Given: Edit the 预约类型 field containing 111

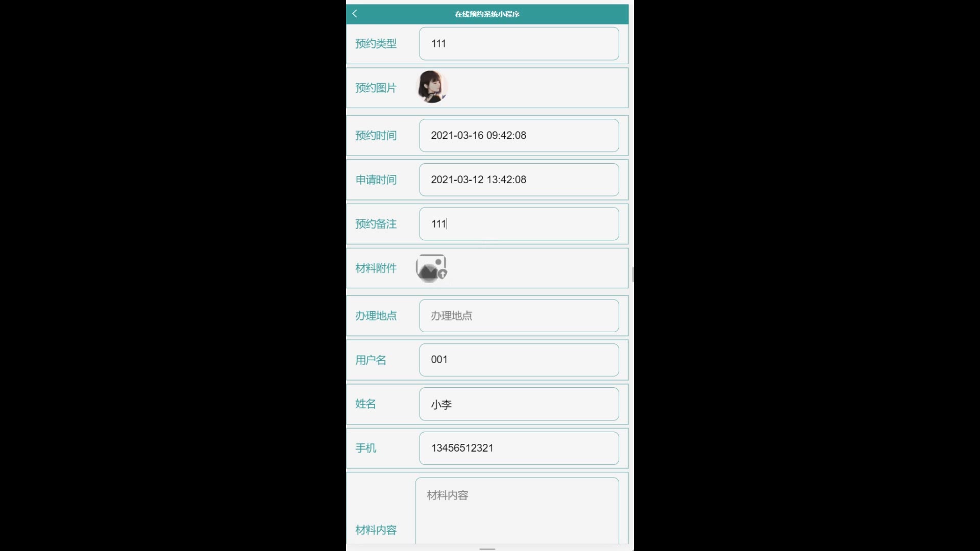Looking at the screenshot, I should (x=519, y=43).
